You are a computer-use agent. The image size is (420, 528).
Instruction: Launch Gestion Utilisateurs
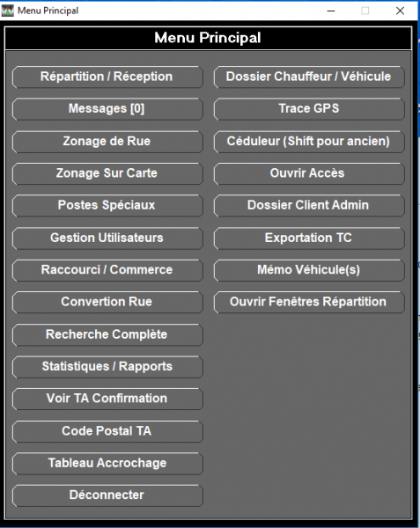(107, 238)
